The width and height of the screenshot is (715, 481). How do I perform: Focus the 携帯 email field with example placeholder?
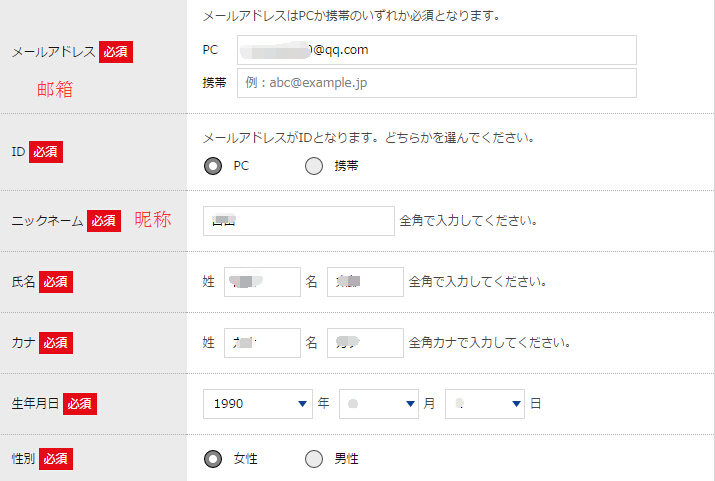coord(436,83)
